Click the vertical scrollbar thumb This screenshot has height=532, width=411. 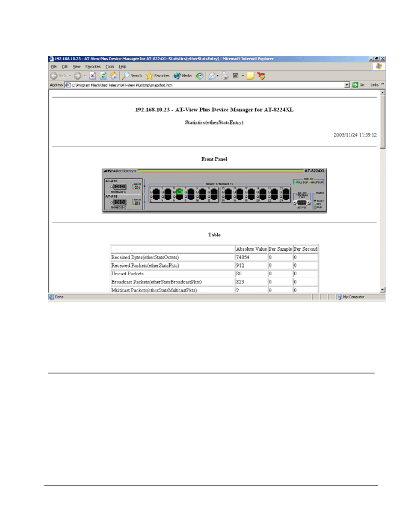383,122
